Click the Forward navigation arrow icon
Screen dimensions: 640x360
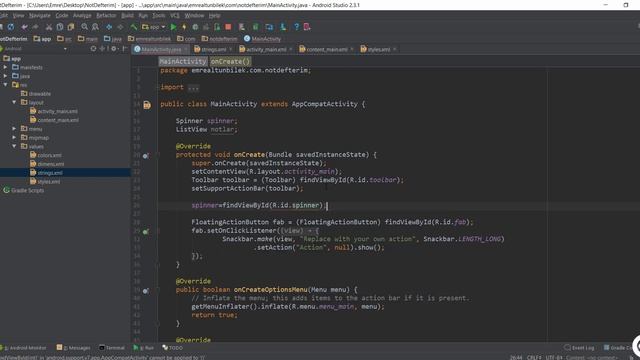pos(120,27)
